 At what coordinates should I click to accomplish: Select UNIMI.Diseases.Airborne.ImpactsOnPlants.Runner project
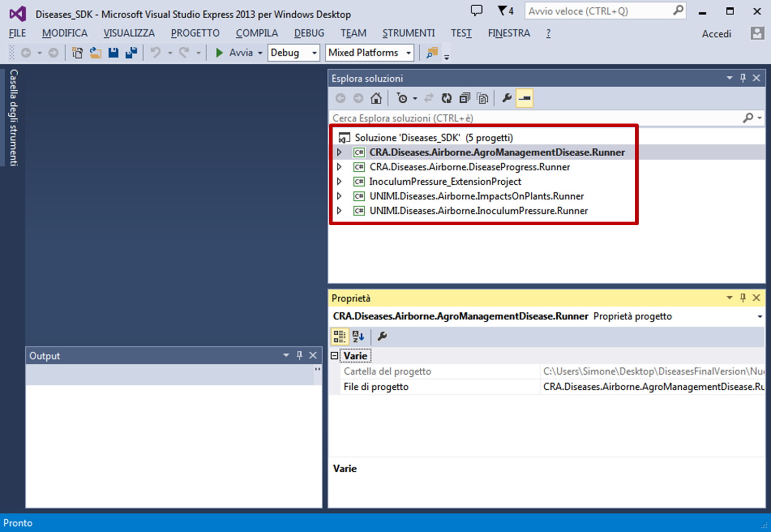coord(476,196)
